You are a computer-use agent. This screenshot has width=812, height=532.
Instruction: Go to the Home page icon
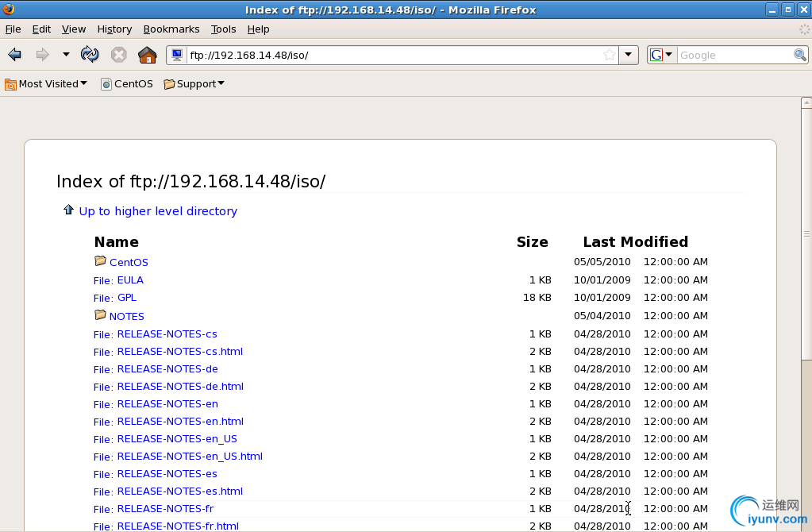click(148, 55)
